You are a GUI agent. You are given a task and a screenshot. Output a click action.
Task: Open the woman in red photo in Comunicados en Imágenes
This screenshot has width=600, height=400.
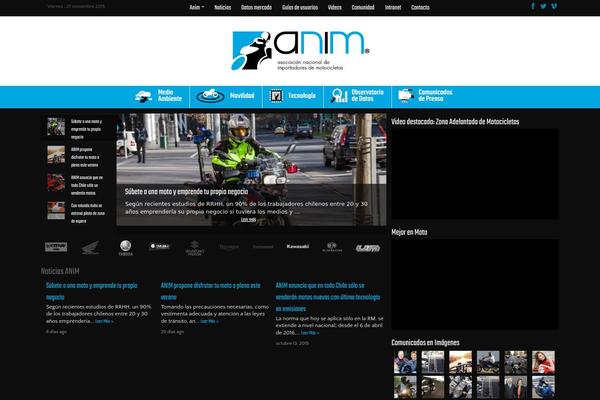(x=543, y=362)
